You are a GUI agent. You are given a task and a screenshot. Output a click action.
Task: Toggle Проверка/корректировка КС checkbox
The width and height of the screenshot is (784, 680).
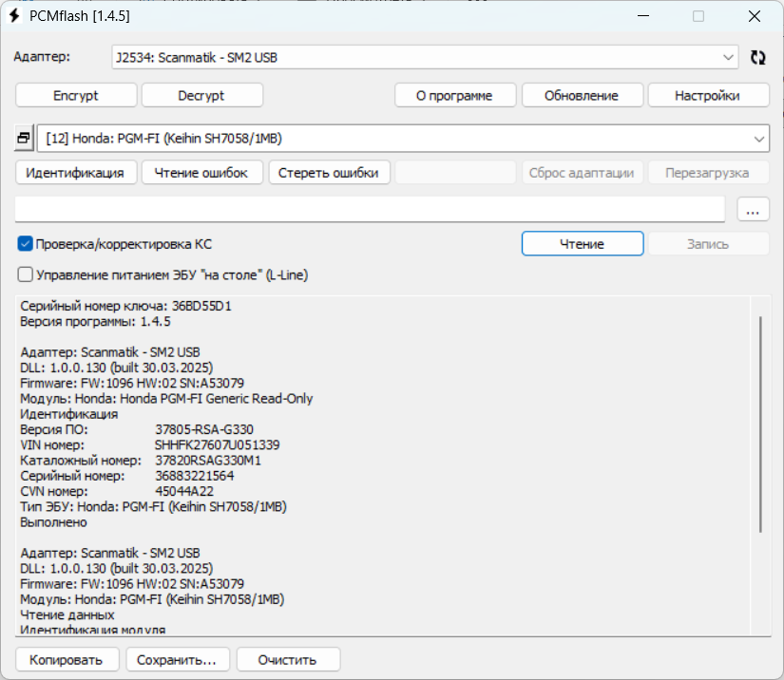[26, 244]
